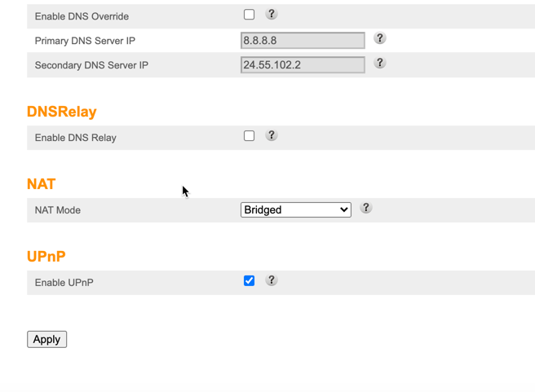View help for Enable DNS Relay
This screenshot has height=392, width=535.
[x=272, y=135]
